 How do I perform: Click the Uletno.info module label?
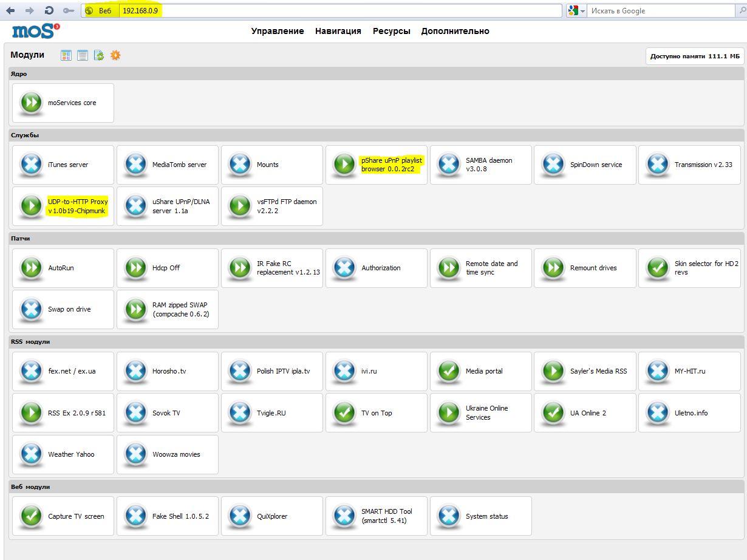pos(691,413)
